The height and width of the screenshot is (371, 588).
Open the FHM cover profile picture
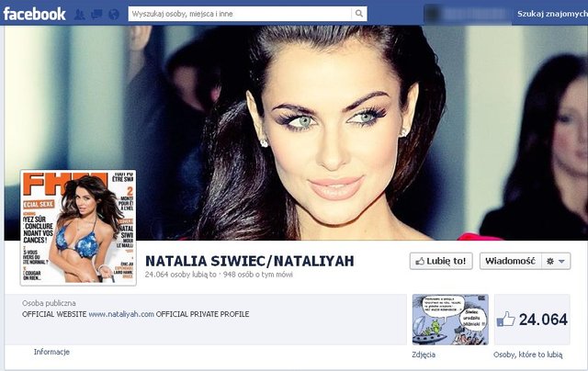[x=78, y=228]
